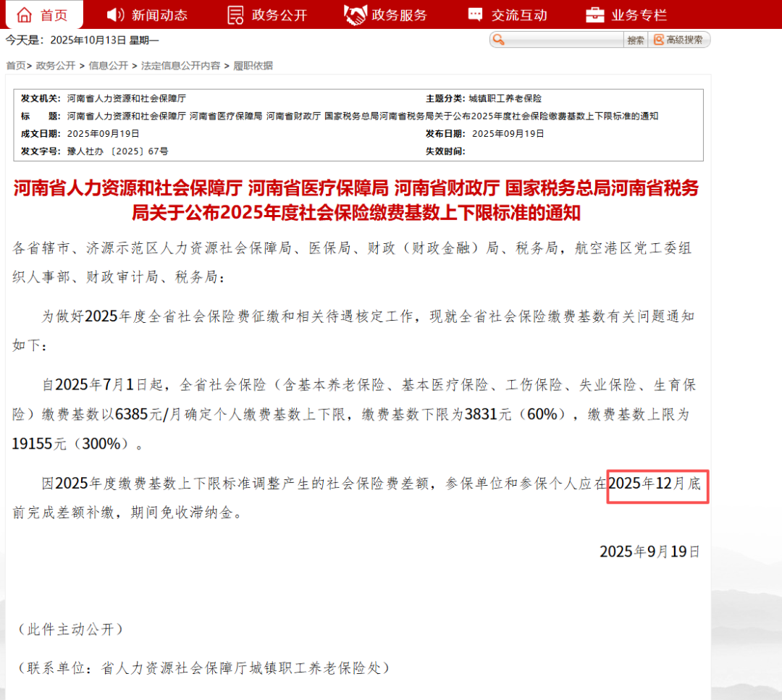Open 法定信息公开内容 breadcrumb link
This screenshot has width=782, height=700.
pos(180,66)
